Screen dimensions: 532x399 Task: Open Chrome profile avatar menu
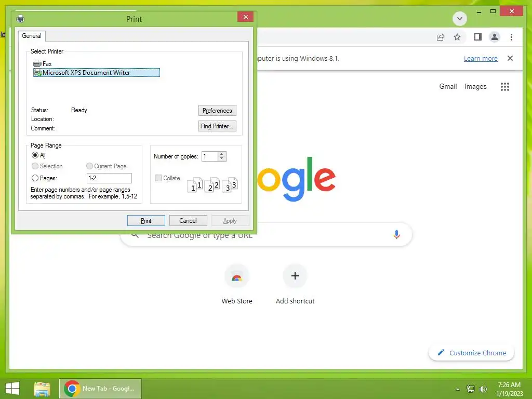[495, 37]
